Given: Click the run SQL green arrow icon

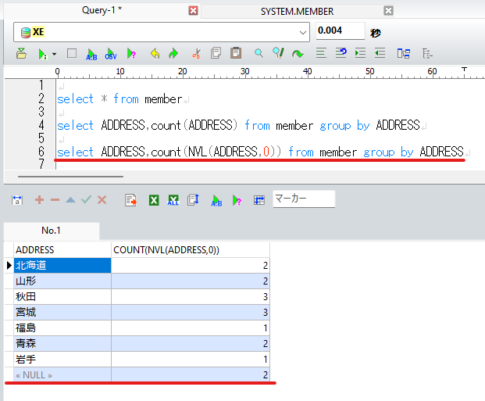Looking at the screenshot, I should (x=42, y=54).
